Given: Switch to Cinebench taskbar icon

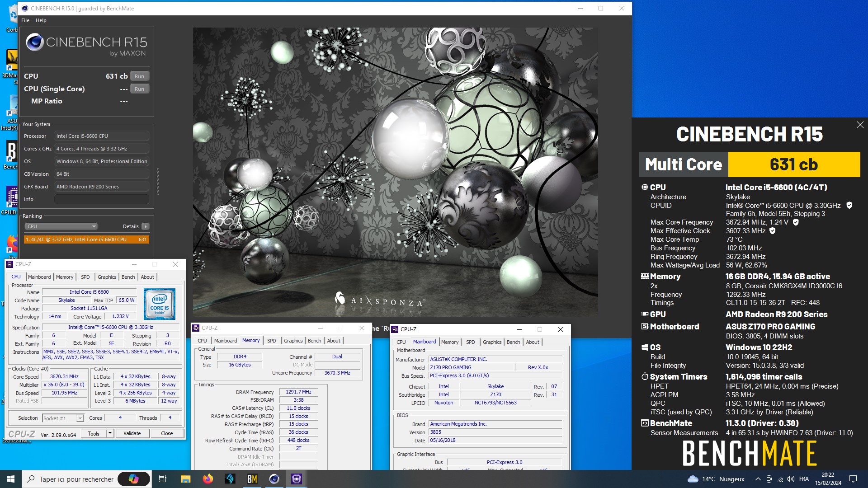Looking at the screenshot, I should (x=274, y=479).
